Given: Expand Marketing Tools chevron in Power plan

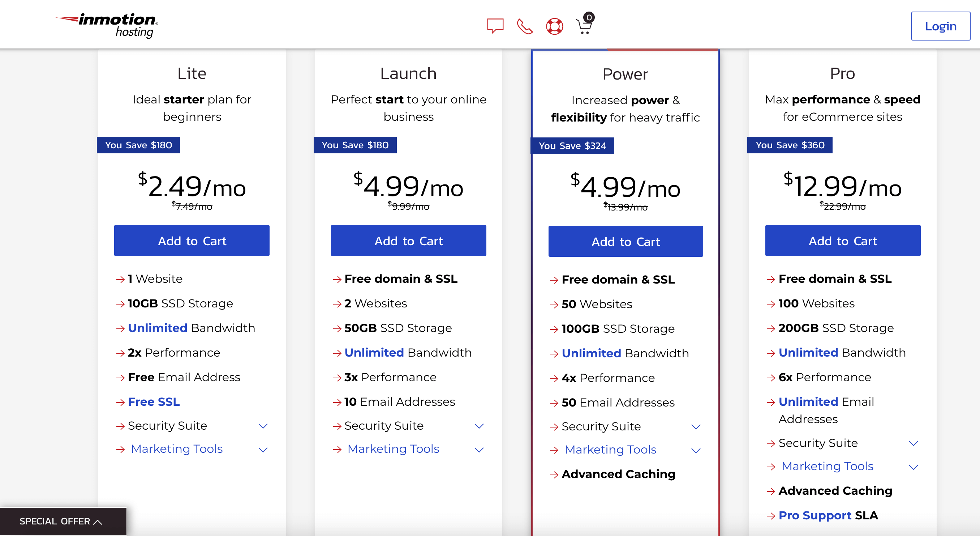Looking at the screenshot, I should (x=696, y=450).
